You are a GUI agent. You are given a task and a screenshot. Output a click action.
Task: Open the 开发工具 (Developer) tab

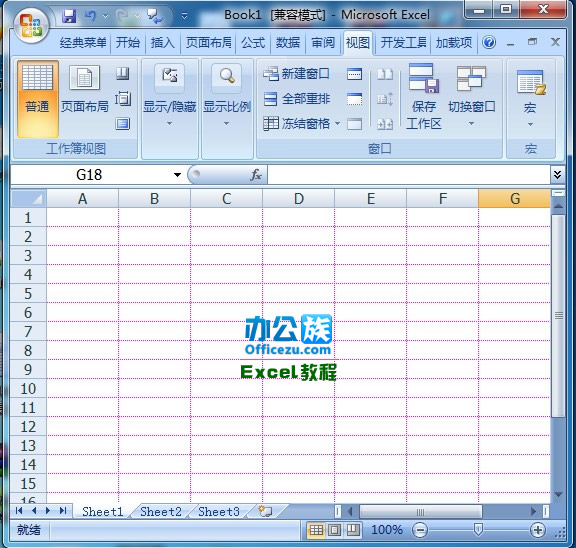403,43
